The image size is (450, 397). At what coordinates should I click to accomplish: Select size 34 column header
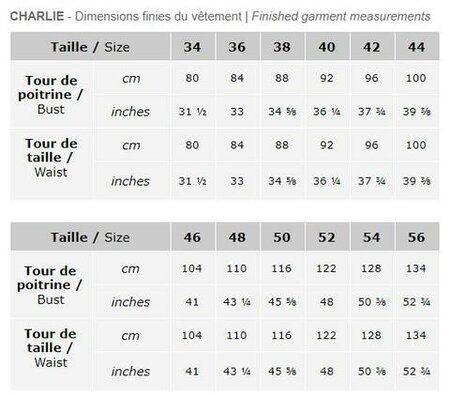(x=192, y=47)
